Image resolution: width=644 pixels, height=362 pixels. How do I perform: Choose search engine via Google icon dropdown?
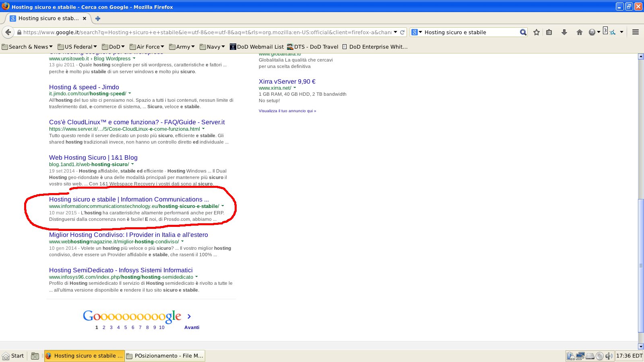[417, 32]
